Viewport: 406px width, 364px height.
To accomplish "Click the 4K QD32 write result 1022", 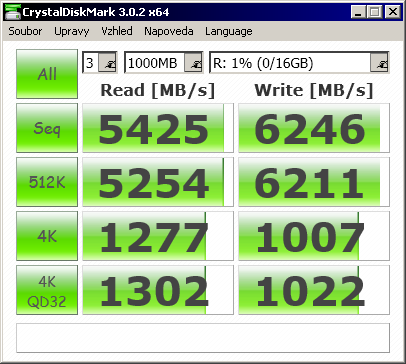I will point(314,290).
